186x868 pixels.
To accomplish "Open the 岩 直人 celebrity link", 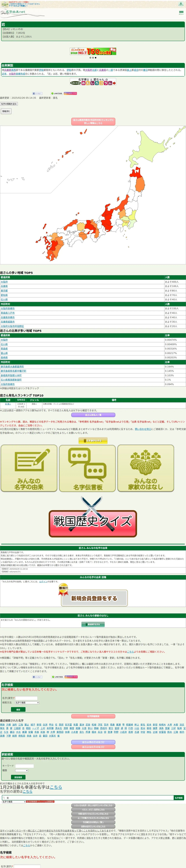I will (8, 404).
